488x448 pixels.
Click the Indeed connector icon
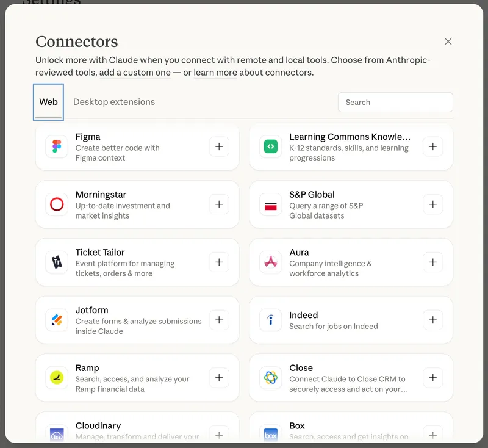pyautogui.click(x=270, y=320)
